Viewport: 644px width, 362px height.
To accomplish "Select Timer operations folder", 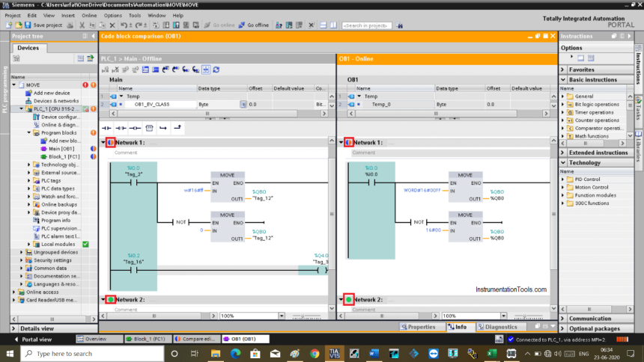I will click(594, 112).
